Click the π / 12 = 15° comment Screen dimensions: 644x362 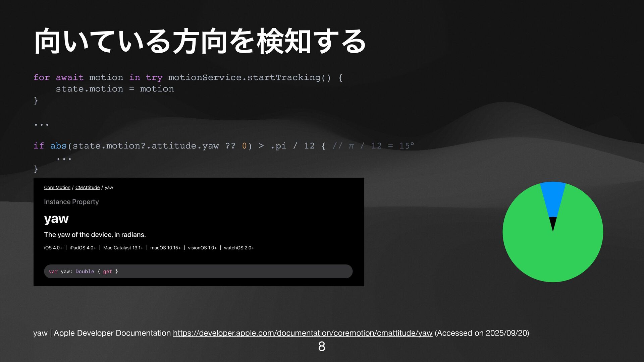pyautogui.click(x=373, y=146)
